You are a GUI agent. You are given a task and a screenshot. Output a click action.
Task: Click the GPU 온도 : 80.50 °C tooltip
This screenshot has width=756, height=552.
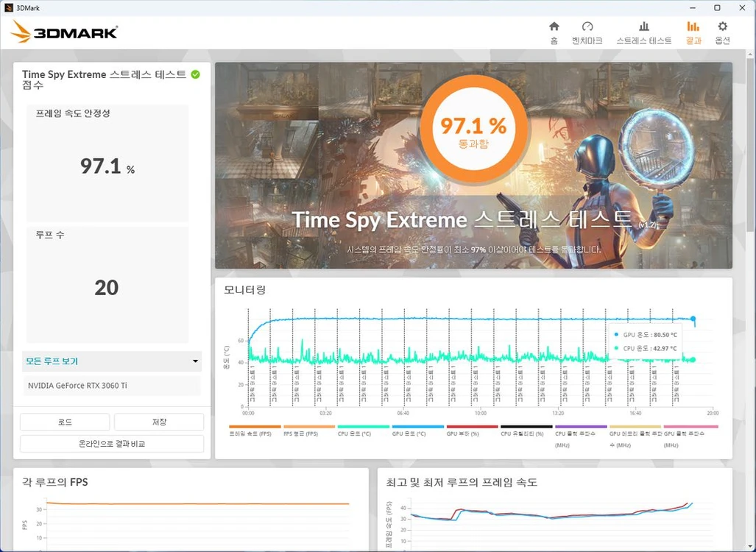646,335
